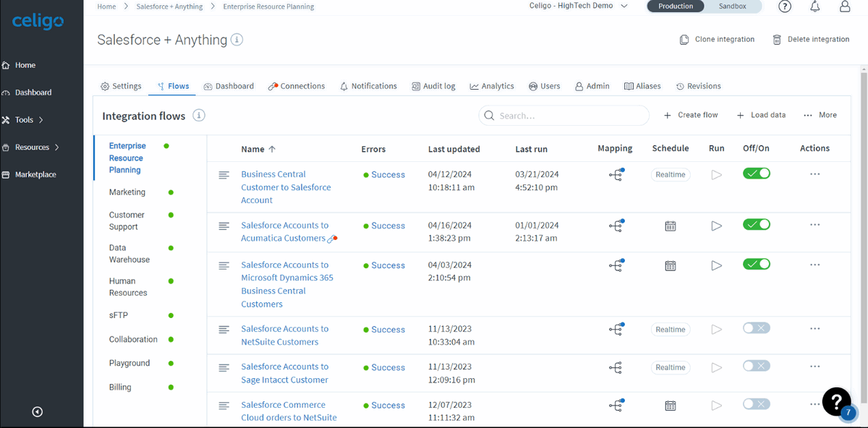
Task: Click the Clone integration button
Action: (717, 40)
